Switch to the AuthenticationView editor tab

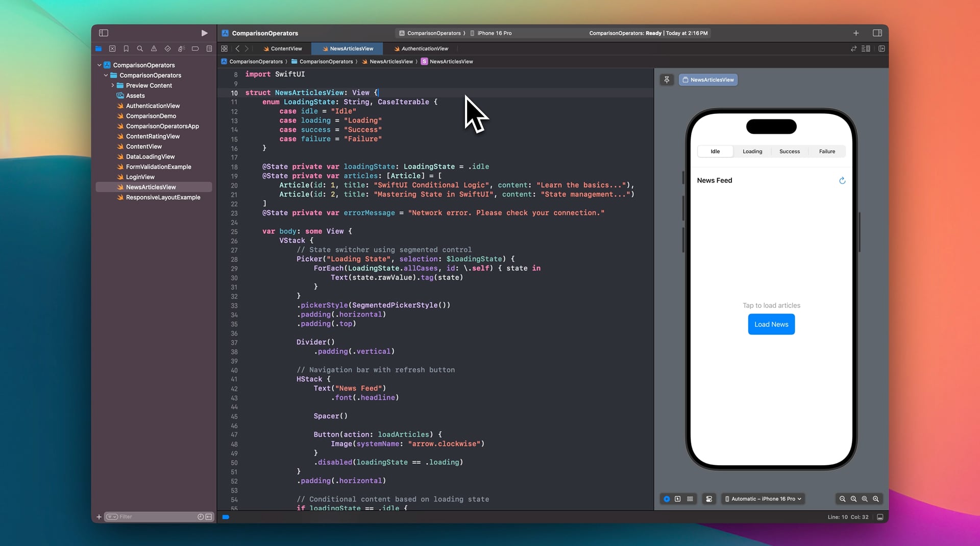(x=421, y=49)
